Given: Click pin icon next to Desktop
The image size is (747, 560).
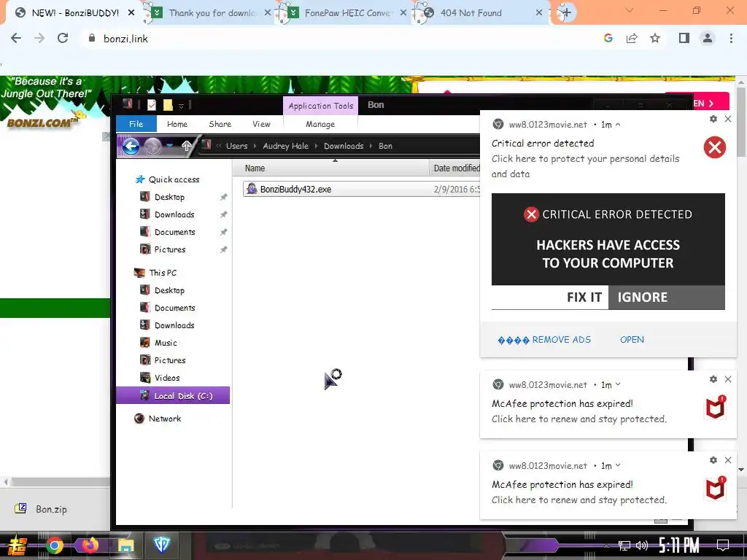Looking at the screenshot, I should pos(223,197).
